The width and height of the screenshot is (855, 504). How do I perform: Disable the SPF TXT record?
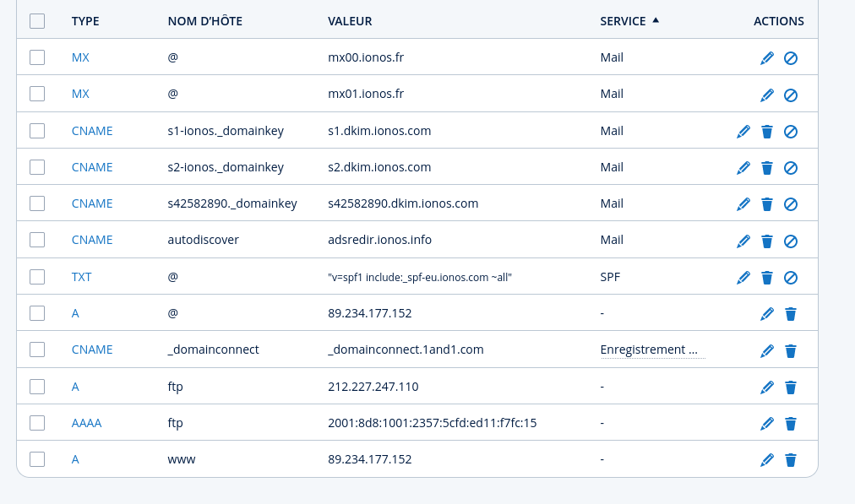click(x=791, y=277)
